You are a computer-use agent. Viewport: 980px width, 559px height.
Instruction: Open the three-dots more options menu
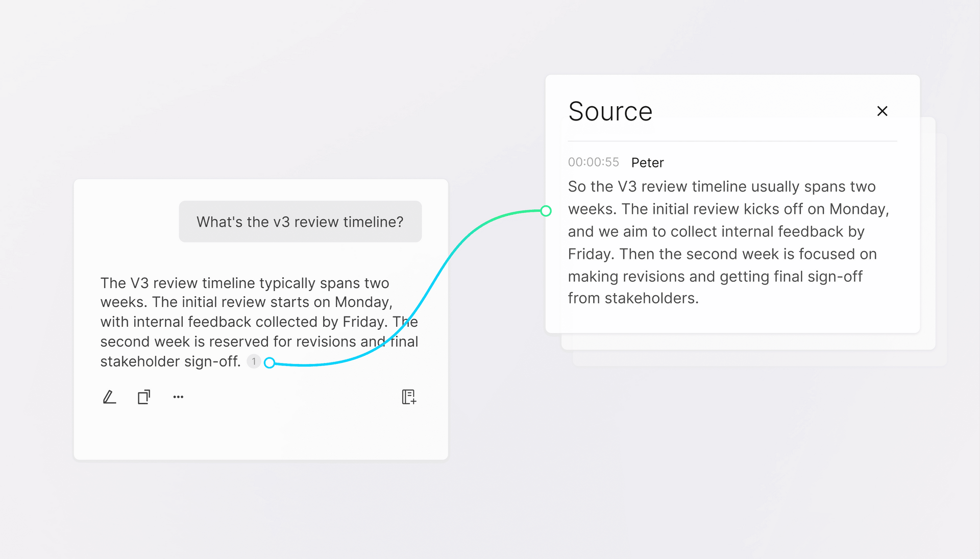(x=178, y=397)
